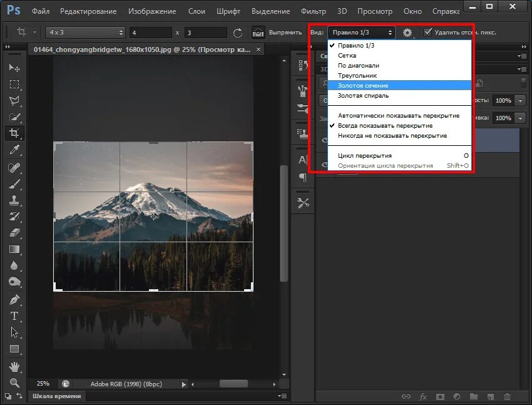Collapse right panels double-arrow
The width and height of the screenshot is (532, 405).
(524, 46)
